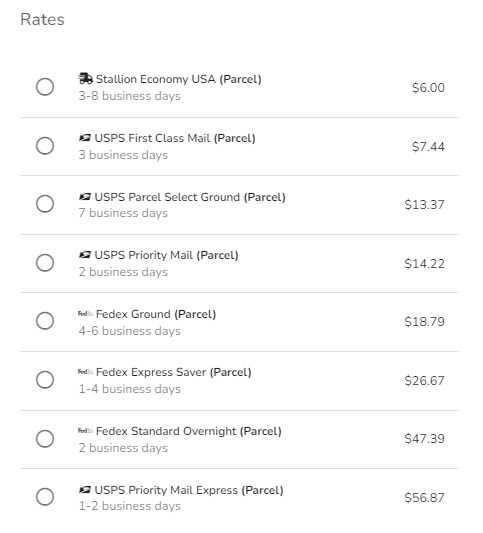Click the Fedex Ground (Parcel) label
Viewport: 483px width, 533px height.
pos(156,314)
